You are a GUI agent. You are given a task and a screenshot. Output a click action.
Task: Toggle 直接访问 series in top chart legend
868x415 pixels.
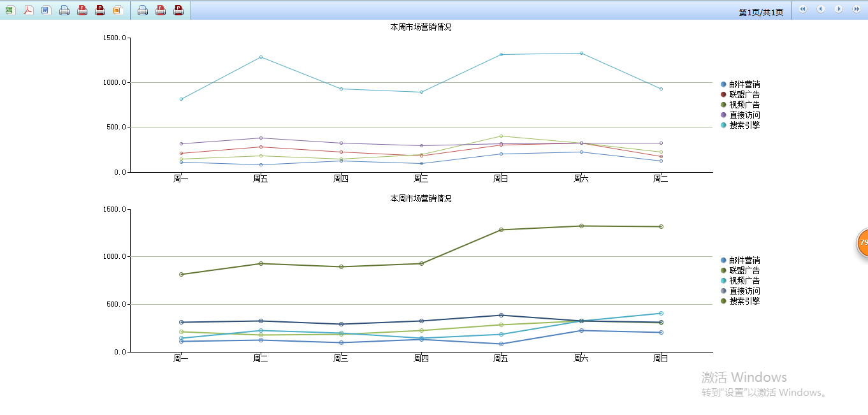click(x=740, y=115)
